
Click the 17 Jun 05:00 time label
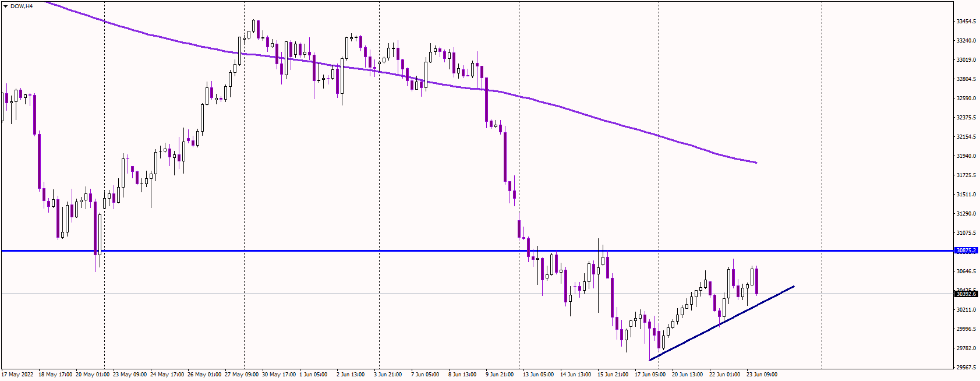tap(650, 374)
